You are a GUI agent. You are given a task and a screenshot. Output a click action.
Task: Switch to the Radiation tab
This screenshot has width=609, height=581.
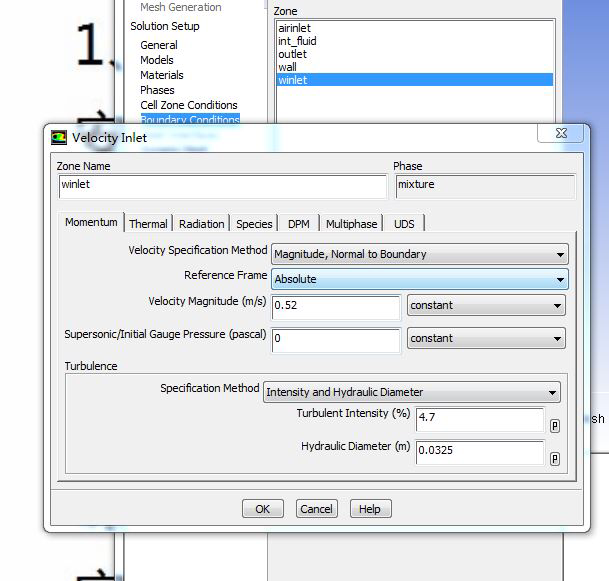click(x=202, y=224)
